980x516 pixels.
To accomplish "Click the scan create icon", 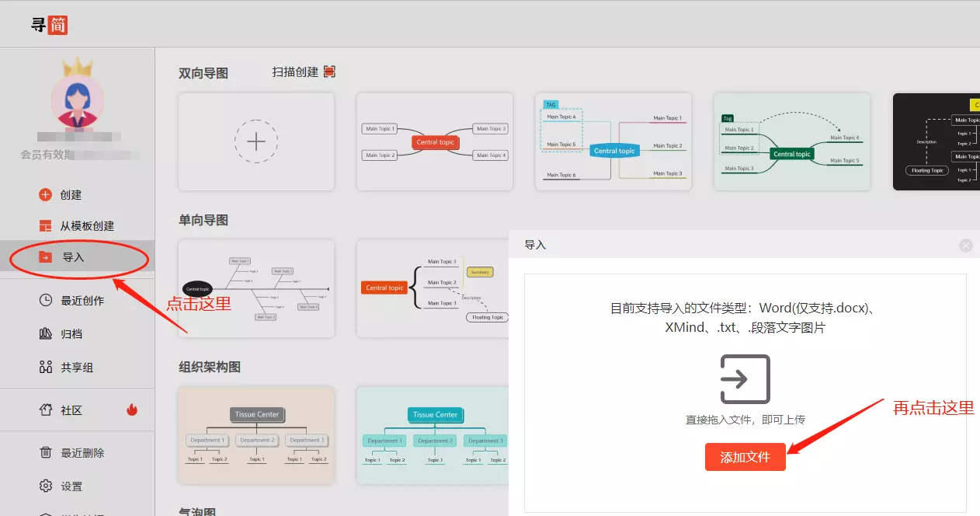I will pyautogui.click(x=329, y=71).
